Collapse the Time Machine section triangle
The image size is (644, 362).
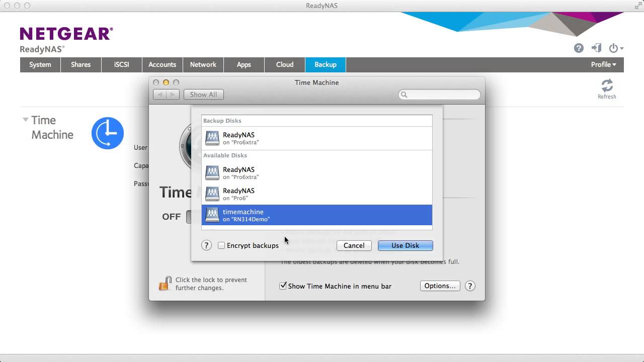point(25,120)
